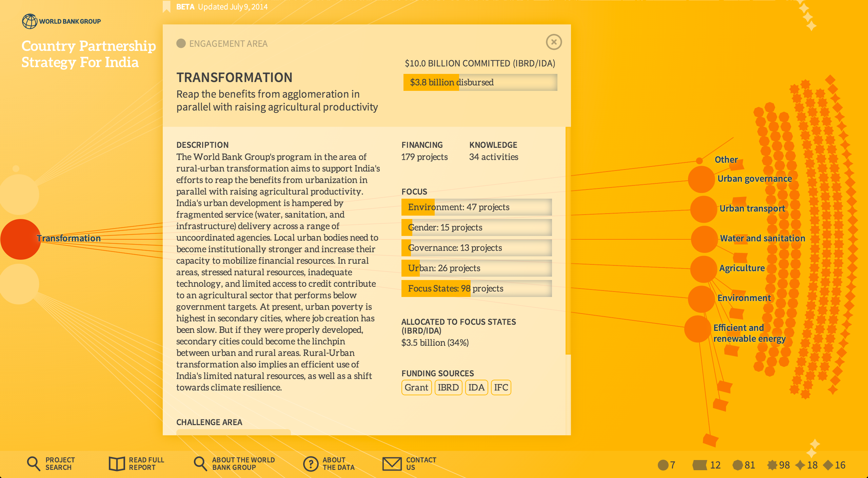The height and width of the screenshot is (478, 868).
Task: Open About the World Bank Group magnifier icon
Action: tap(200, 463)
